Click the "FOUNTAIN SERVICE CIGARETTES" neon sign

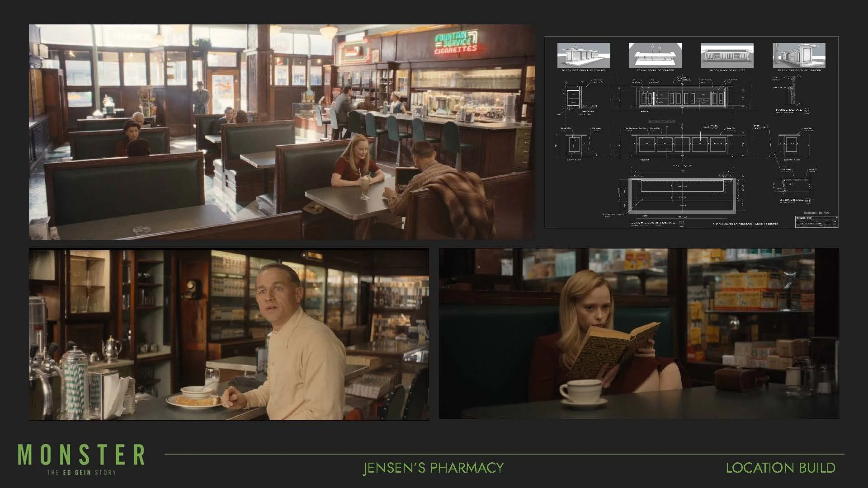[456, 43]
